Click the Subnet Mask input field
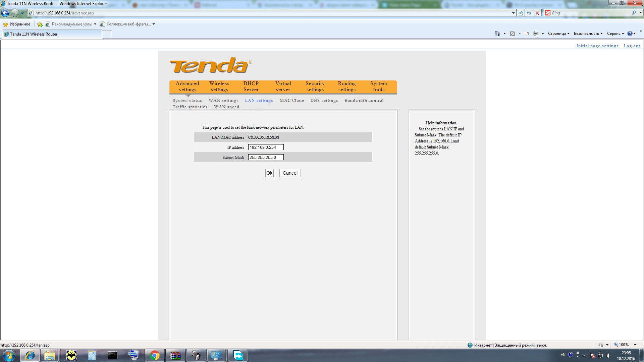Viewport: 644px width, 362px height. 266,158
